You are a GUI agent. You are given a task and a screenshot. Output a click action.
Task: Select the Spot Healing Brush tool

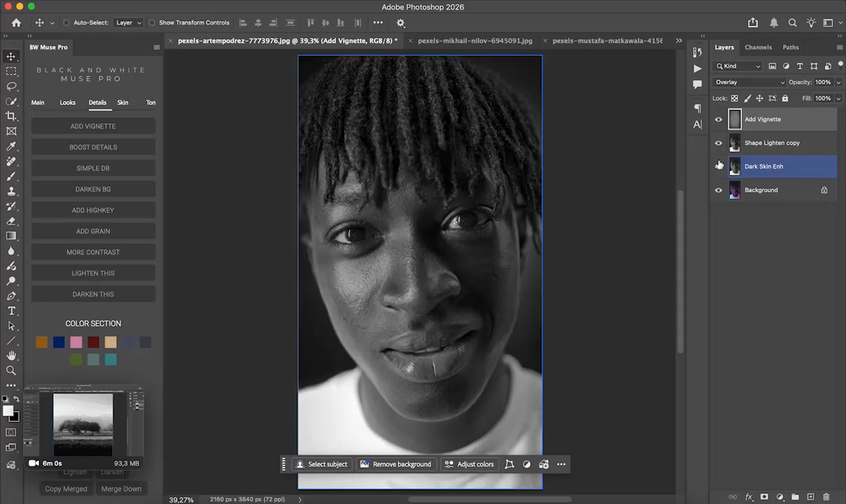tap(11, 161)
